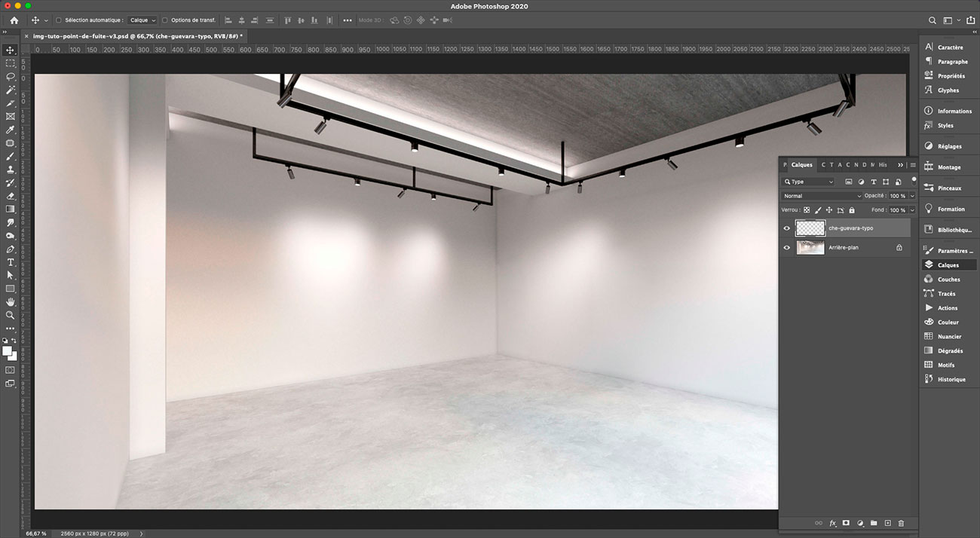
Task: Toggle visibility of the Arrière-plan layer
Action: [x=786, y=247]
